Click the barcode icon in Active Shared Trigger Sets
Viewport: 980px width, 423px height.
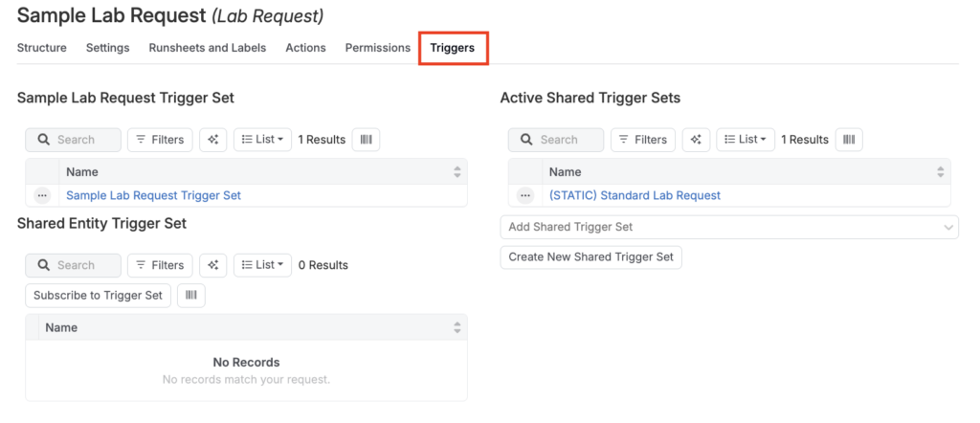[849, 140]
